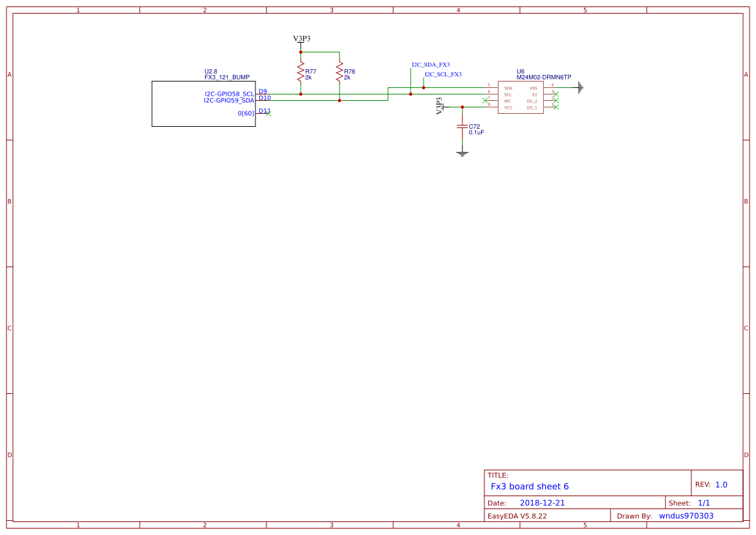The height and width of the screenshot is (535, 756).
Task: Select the I2C_SCL_FX3 net label
Action: 443,74
